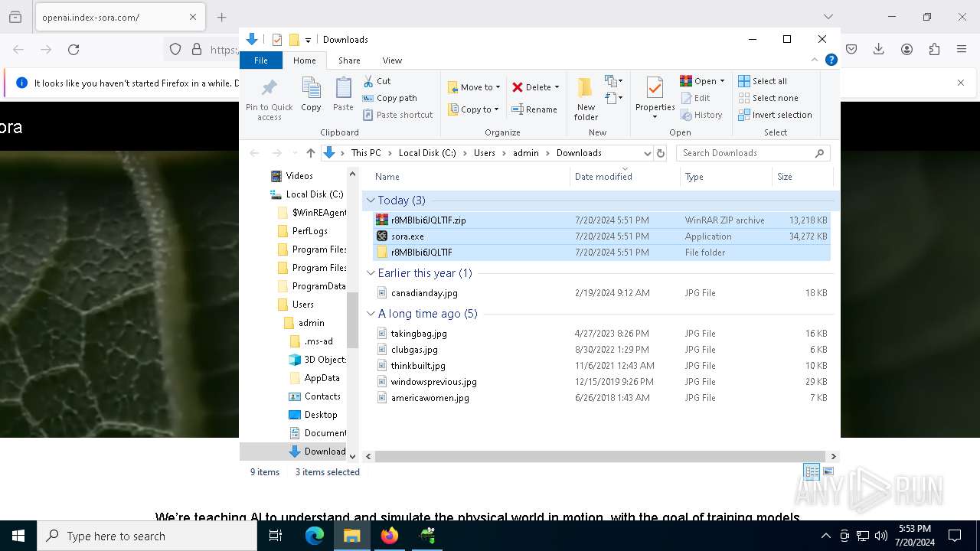Open the Copy to dropdown

coord(474,109)
